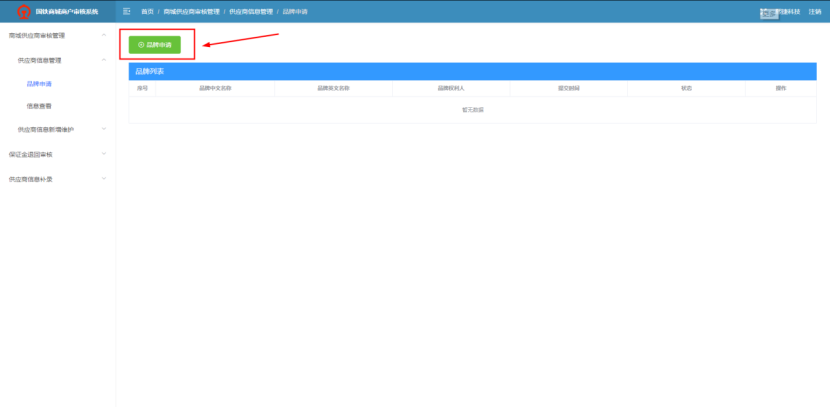Click the 品牌列表 panel header
The height and width of the screenshot is (407, 830).
coord(472,71)
